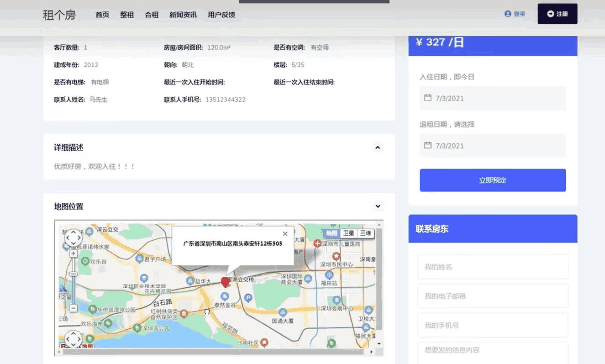Click the popup address 广东省深圳市南山区南头泰安轩12栋505
605x364 pixels.
point(233,243)
